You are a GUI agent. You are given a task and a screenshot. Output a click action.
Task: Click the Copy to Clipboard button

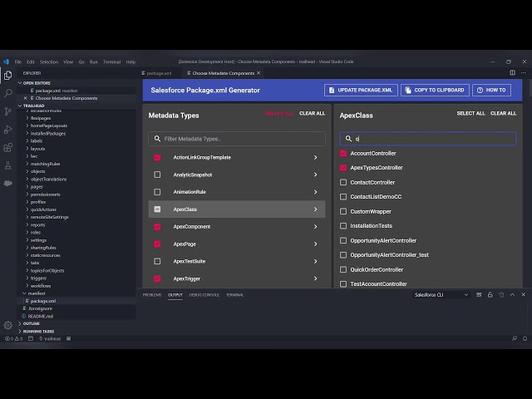coord(435,91)
